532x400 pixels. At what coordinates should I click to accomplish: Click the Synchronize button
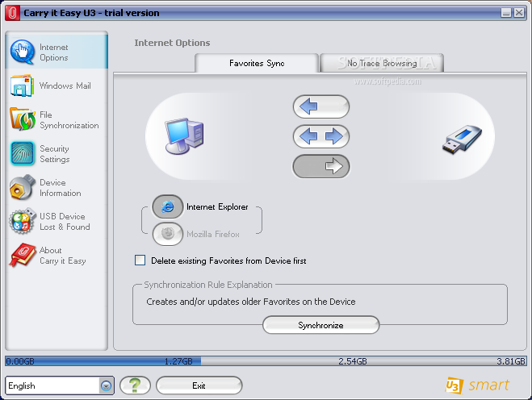[x=320, y=325]
